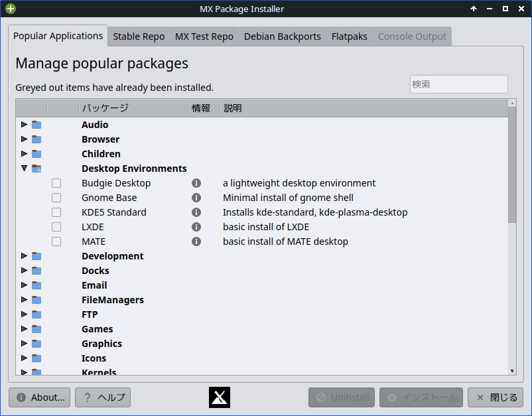Tick the KDE5 Standard checkbox
The image size is (532, 416).
[56, 212]
